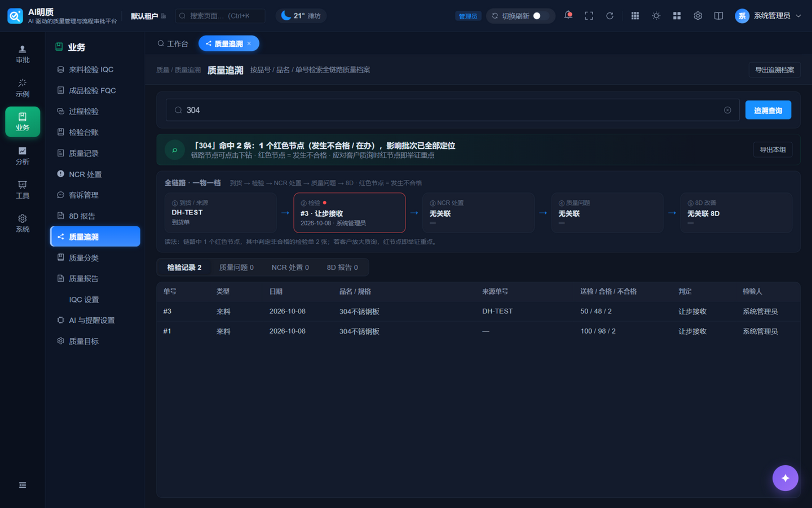Click the weather widget showing 21°
Image resolution: width=812 pixels, height=508 pixels.
pos(301,16)
